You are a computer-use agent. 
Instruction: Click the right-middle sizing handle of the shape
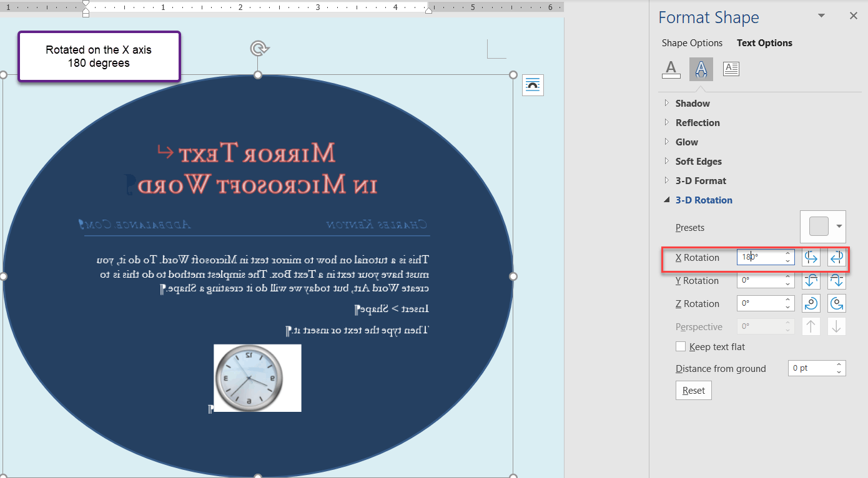tap(513, 276)
